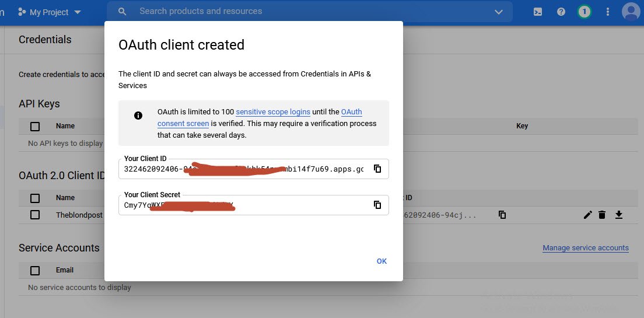
Task: Open the My Project selector dropdown
Action: click(49, 12)
